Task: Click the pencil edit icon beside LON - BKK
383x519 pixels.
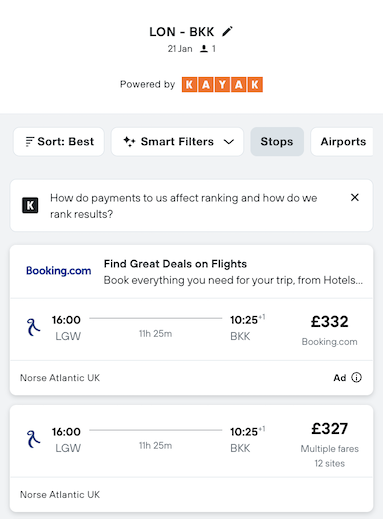Action: pos(227,32)
